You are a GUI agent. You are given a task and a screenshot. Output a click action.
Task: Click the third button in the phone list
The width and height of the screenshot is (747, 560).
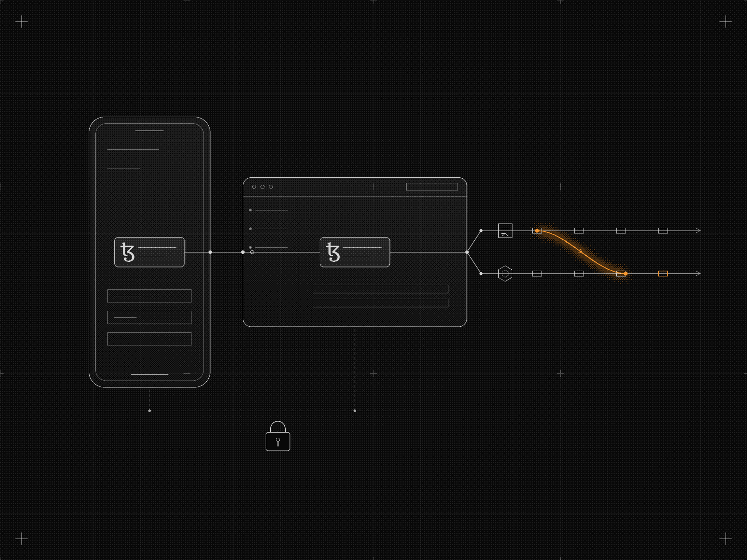click(149, 339)
